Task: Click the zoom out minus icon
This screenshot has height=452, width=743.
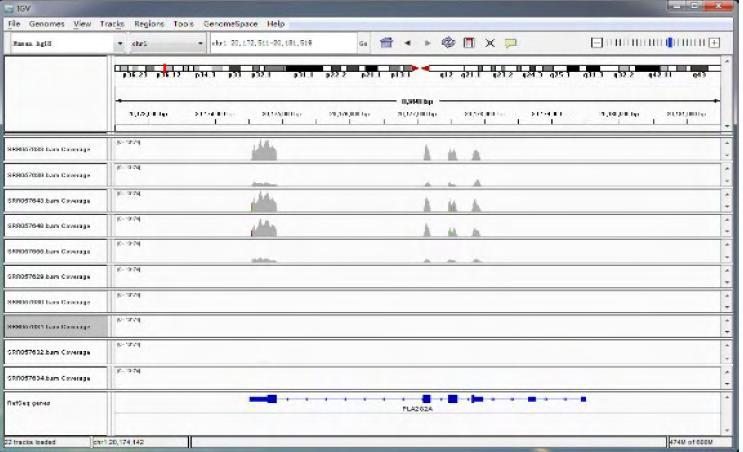Action: (x=597, y=43)
